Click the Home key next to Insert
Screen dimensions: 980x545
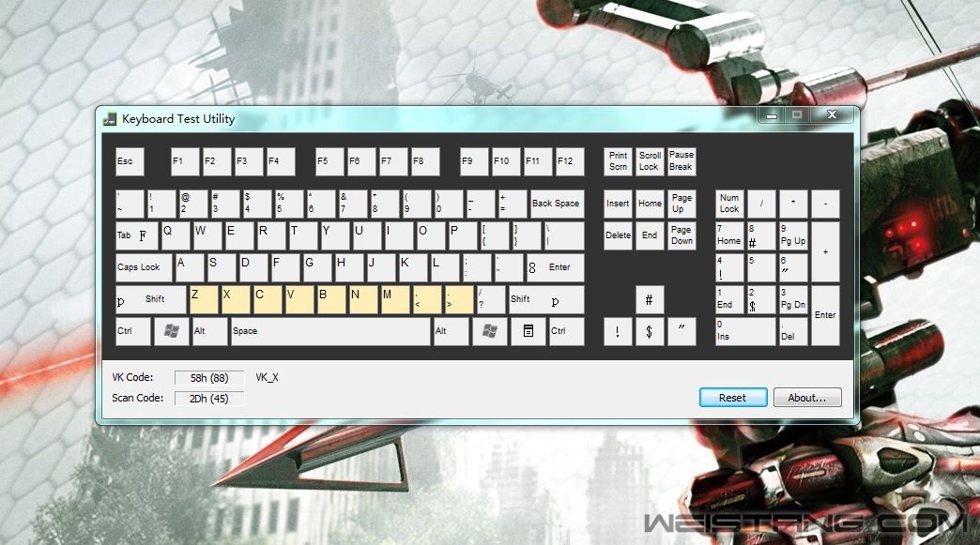click(x=650, y=204)
